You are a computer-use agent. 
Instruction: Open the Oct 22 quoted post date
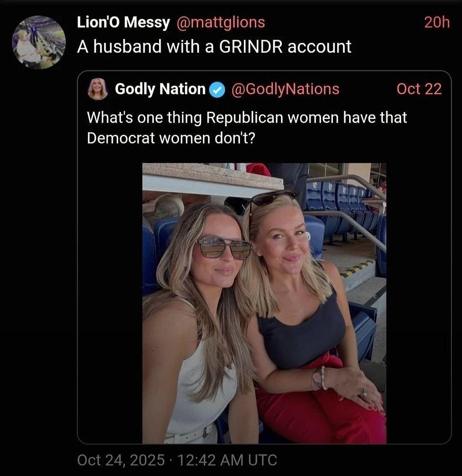pos(419,89)
